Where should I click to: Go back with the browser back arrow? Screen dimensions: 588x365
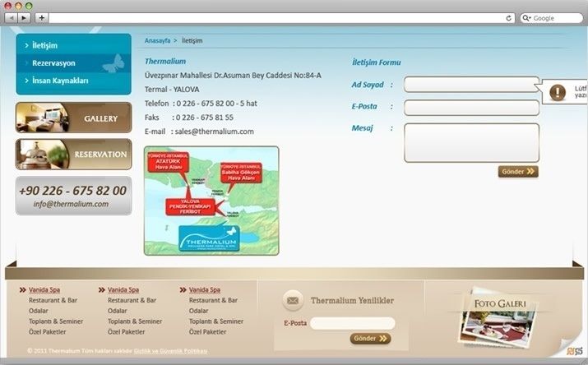click(12, 17)
